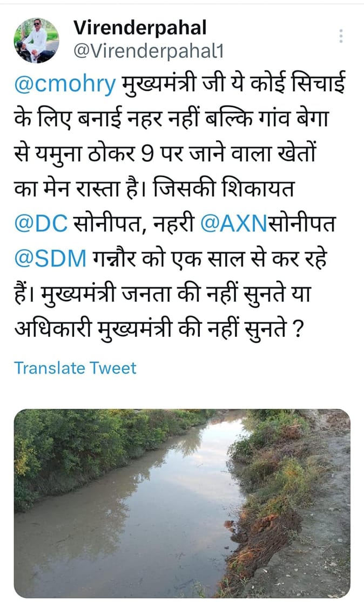The height and width of the screenshot is (602, 364).
Task: Tap the closing line 'अधिकारी मुख्यमंत्री की नहीं सुनते ?'
Action: pyautogui.click(x=159, y=329)
